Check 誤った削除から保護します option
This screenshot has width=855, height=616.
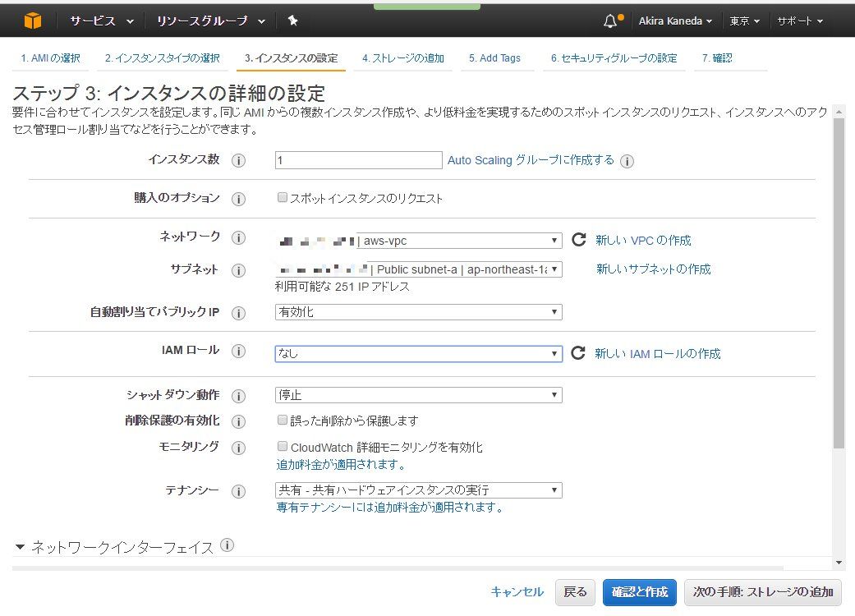283,421
